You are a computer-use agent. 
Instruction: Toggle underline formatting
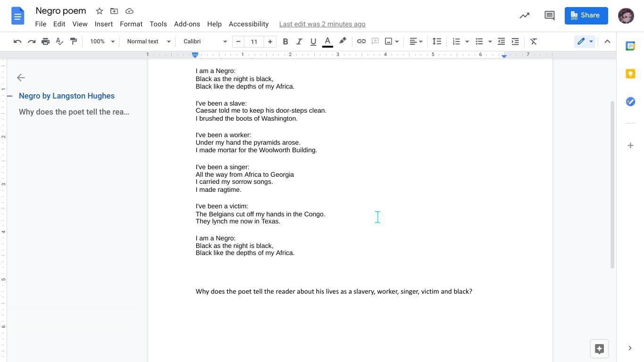[313, 41]
